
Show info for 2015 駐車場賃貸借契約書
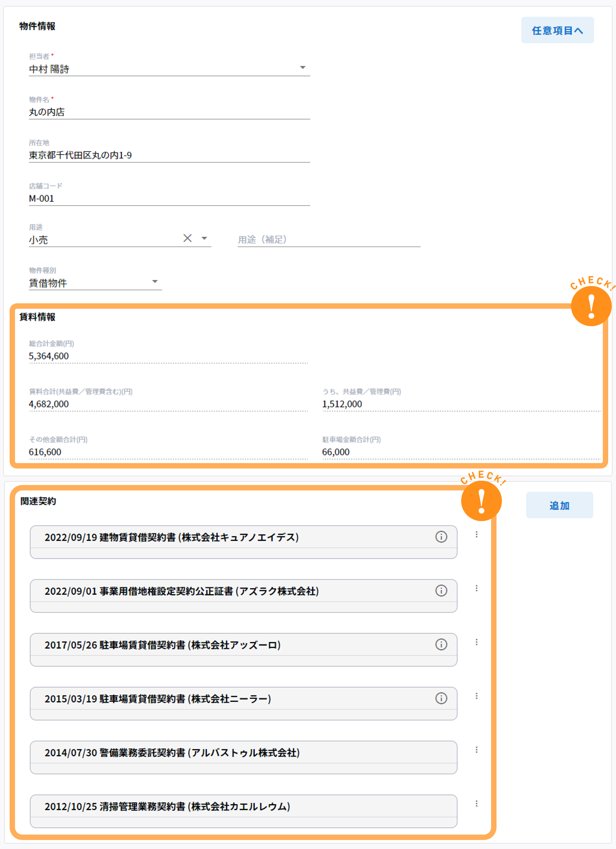[442, 699]
